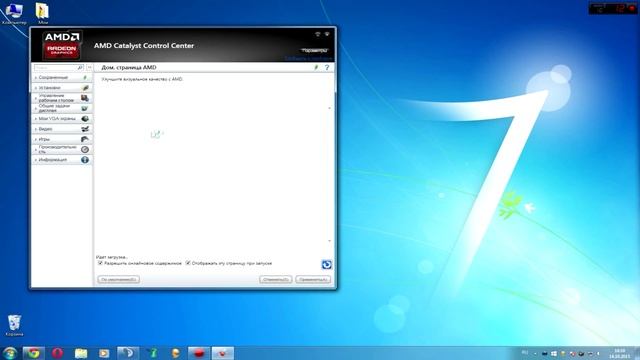The image size is (640, 360).
Task: Click the blue refresh icon at bottom right
Action: coord(327,264)
